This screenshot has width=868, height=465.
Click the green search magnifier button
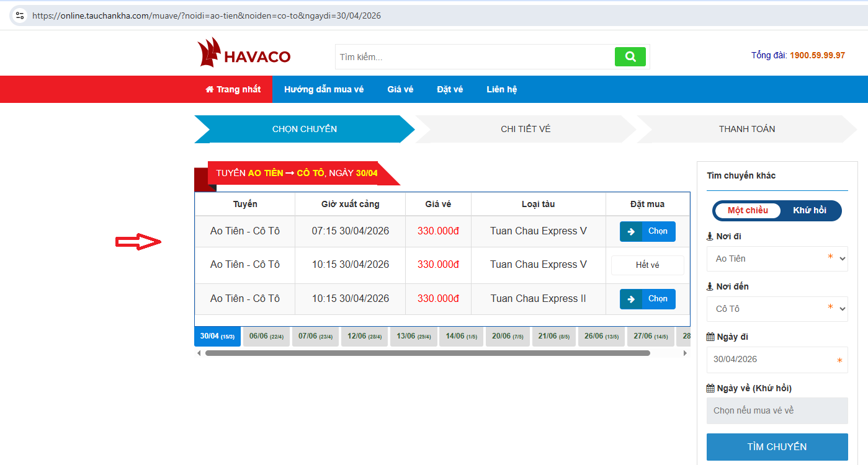click(x=630, y=57)
